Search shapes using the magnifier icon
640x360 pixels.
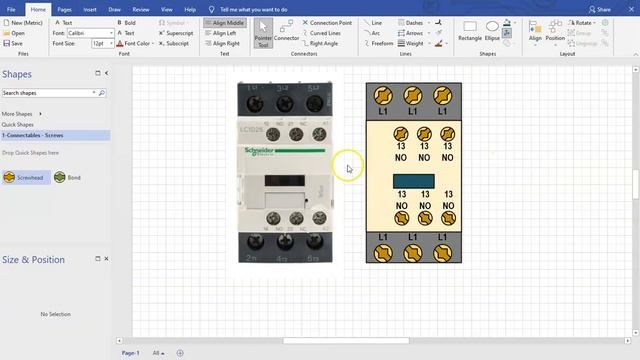[x=102, y=93]
